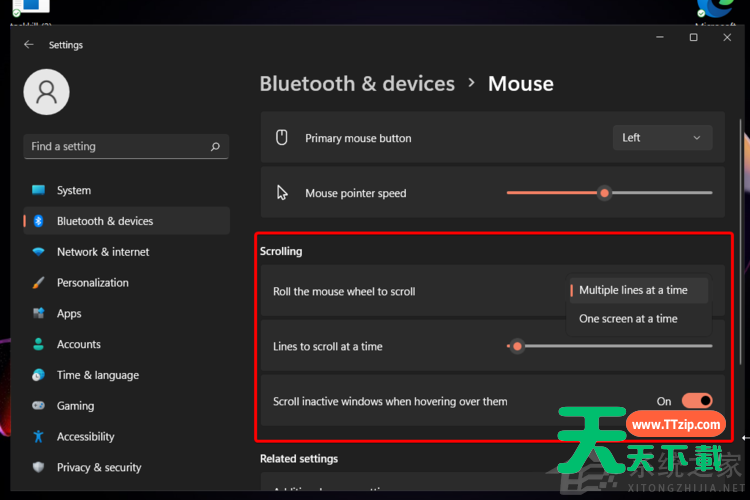This screenshot has height=500, width=750.
Task: Open Time & language section
Action: coord(97,375)
